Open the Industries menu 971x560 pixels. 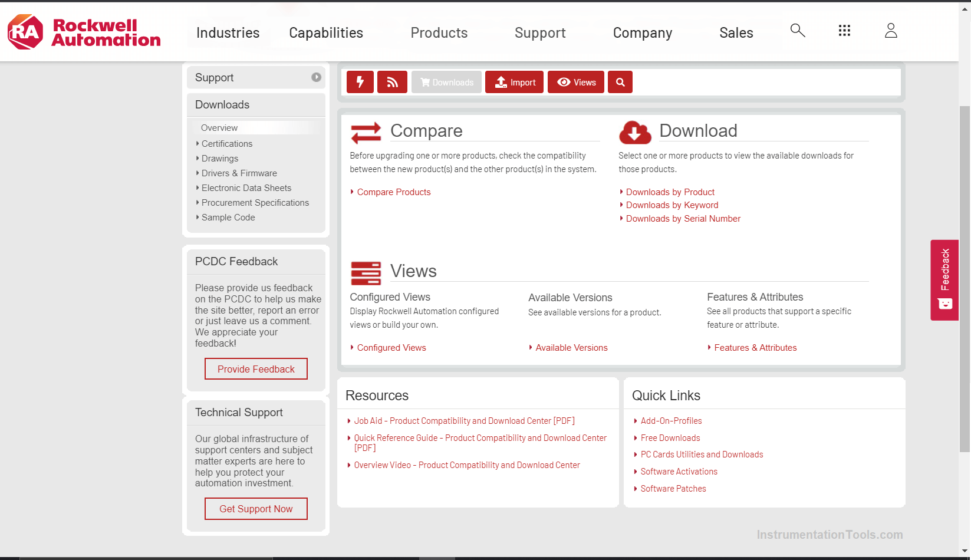(228, 33)
